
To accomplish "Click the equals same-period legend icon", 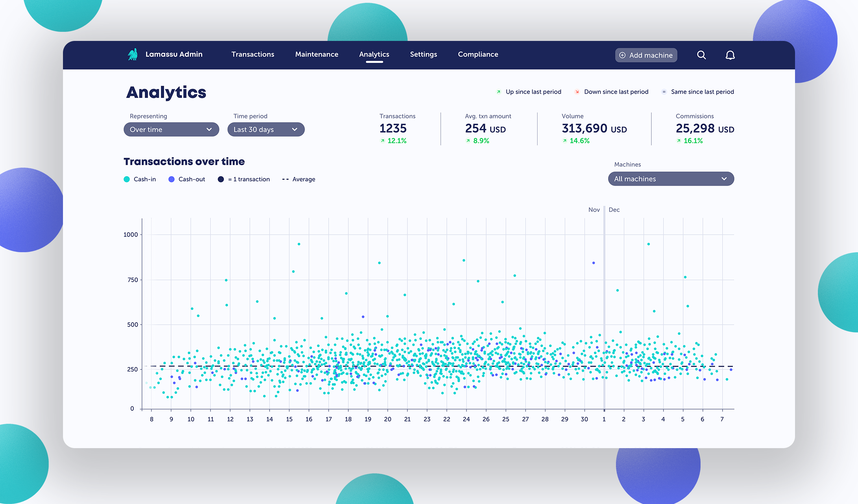I will (664, 92).
